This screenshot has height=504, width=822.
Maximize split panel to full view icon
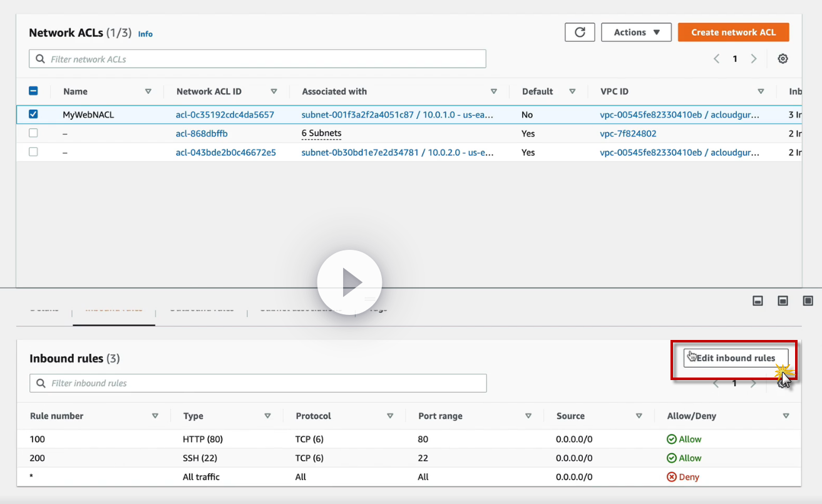pos(808,301)
